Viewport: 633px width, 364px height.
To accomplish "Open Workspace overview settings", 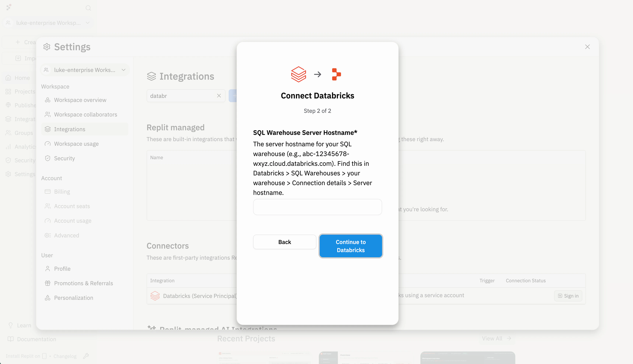I will pyautogui.click(x=85, y=100).
